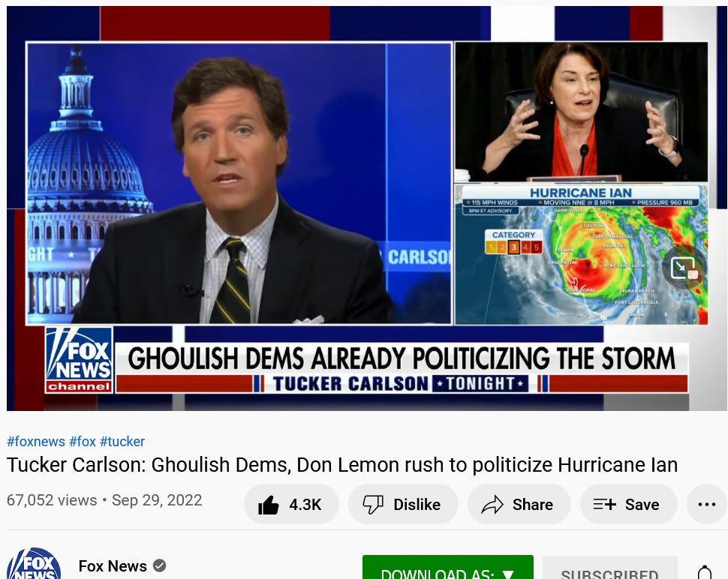Click the video player frame

(x=366, y=208)
